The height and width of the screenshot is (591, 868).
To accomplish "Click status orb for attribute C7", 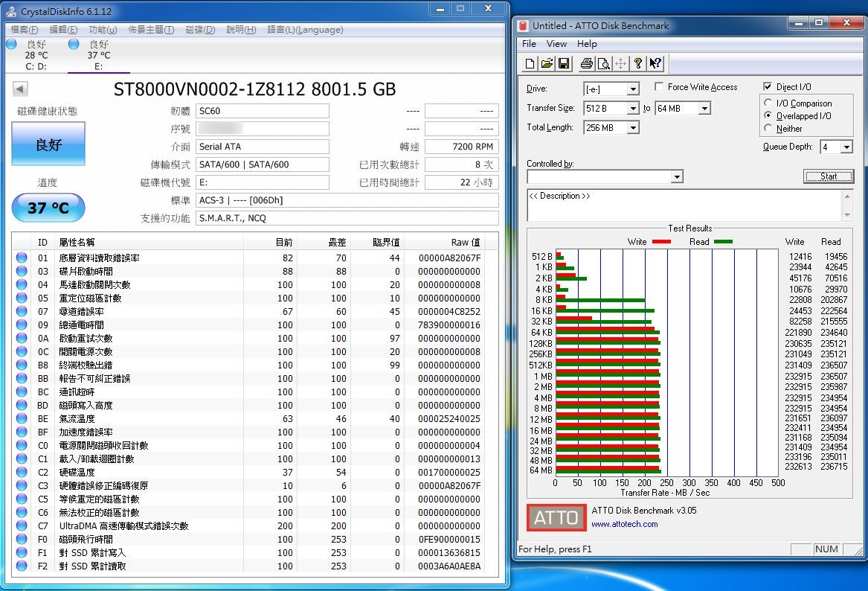I will point(22,525).
